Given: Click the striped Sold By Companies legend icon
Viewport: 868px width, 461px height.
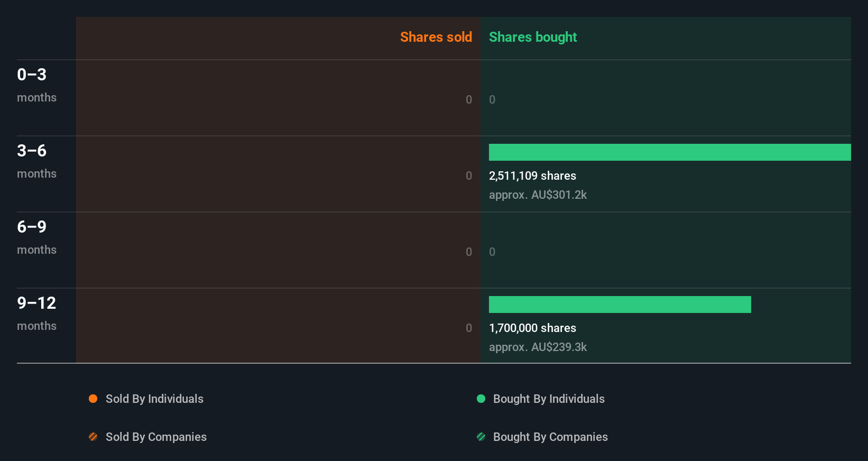Looking at the screenshot, I should click(93, 437).
